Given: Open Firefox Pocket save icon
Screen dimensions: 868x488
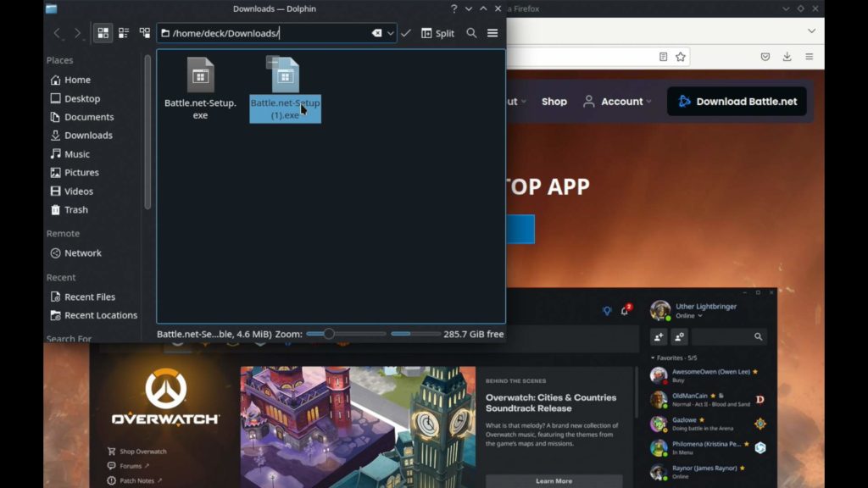Looking at the screenshot, I should pos(765,57).
